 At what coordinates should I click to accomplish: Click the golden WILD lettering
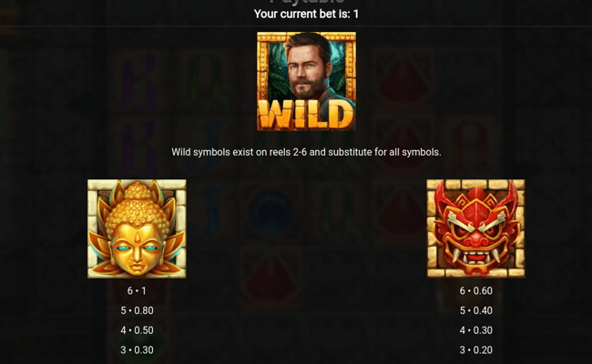306,115
